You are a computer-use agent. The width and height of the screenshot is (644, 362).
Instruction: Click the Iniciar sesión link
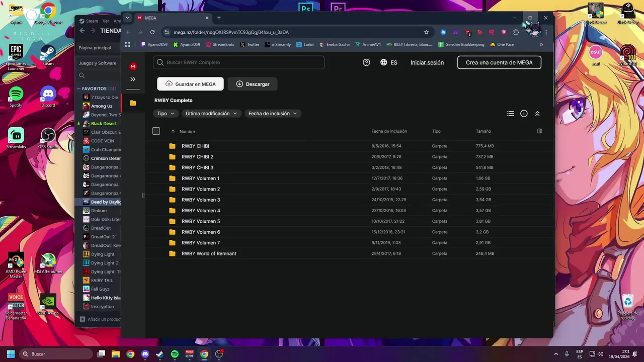pos(427,63)
